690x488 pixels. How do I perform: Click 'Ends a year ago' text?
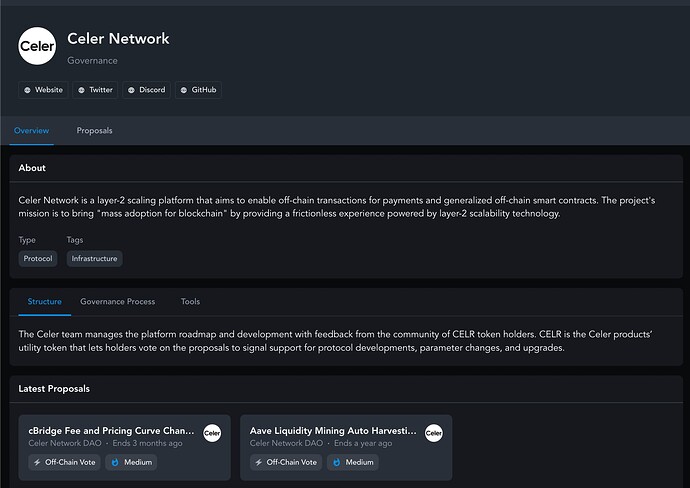pyautogui.click(x=363, y=444)
